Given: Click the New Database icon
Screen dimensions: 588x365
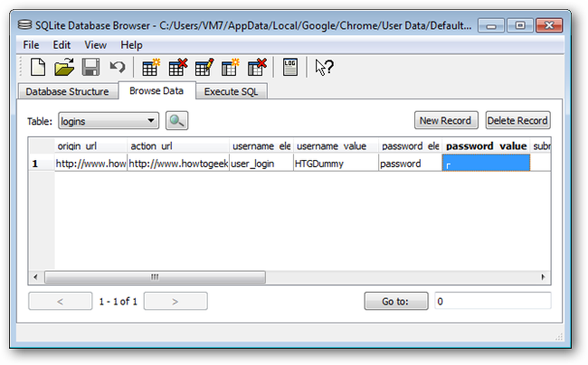Looking at the screenshot, I should click(38, 68).
